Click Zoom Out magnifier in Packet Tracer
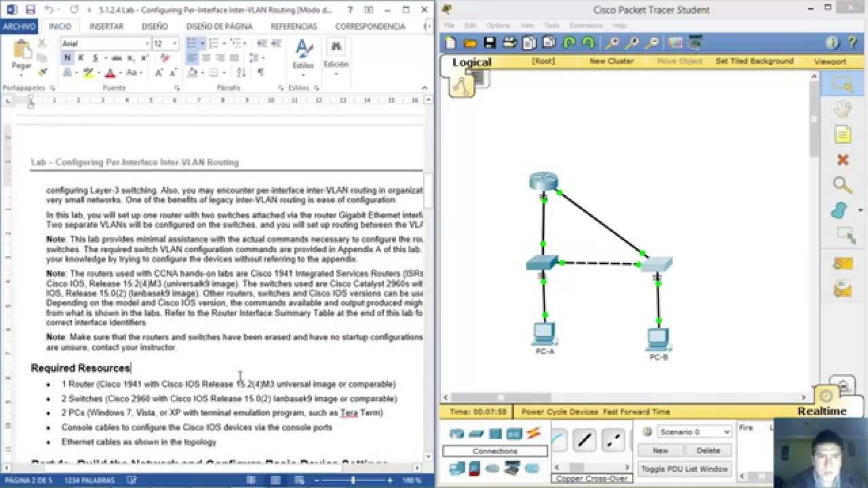 [652, 43]
